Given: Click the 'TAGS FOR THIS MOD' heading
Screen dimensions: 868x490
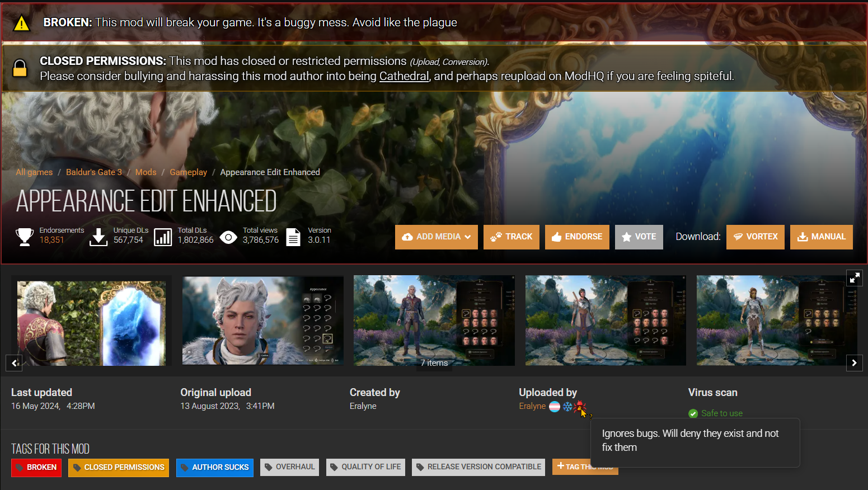Looking at the screenshot, I should click(x=50, y=449).
